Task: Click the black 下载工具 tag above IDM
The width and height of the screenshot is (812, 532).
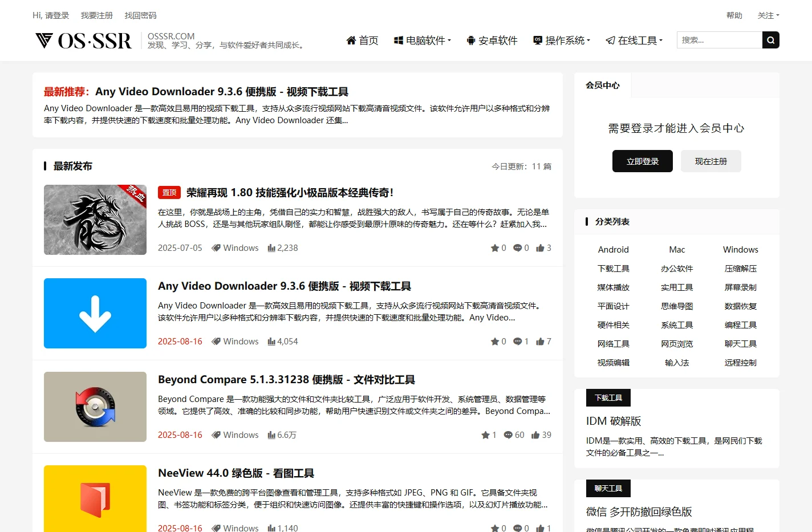Action: coord(608,397)
